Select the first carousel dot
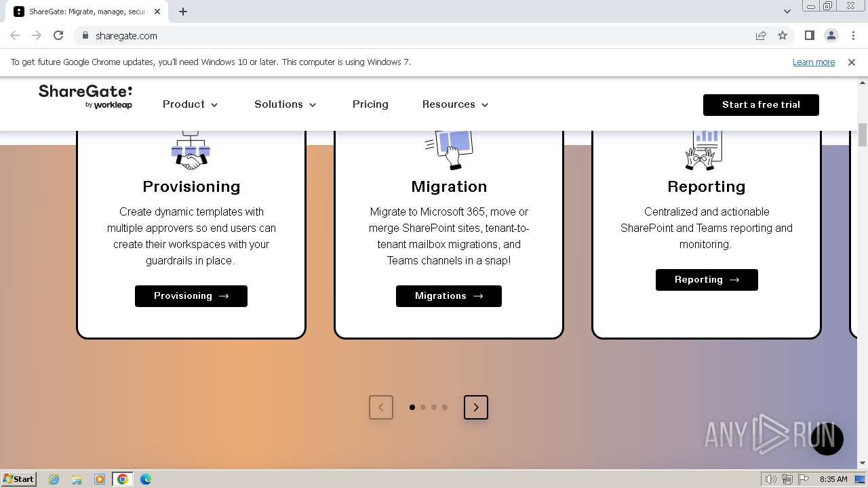The image size is (868, 488). (x=412, y=407)
